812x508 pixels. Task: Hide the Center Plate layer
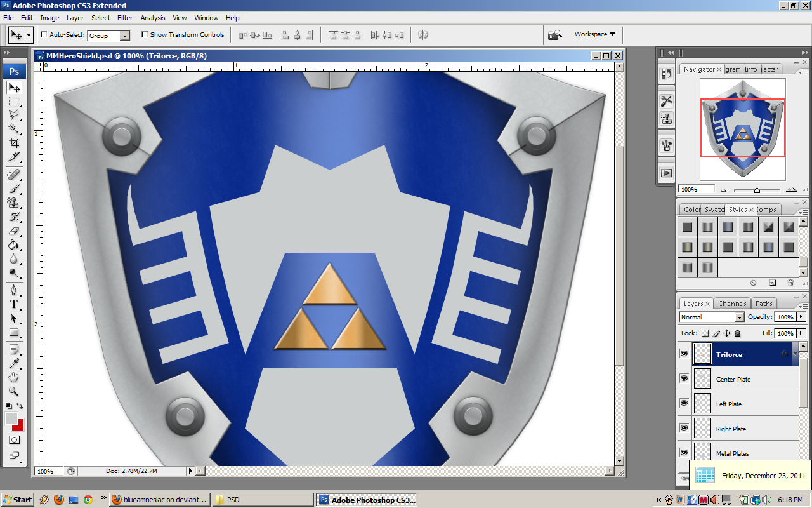click(x=684, y=378)
